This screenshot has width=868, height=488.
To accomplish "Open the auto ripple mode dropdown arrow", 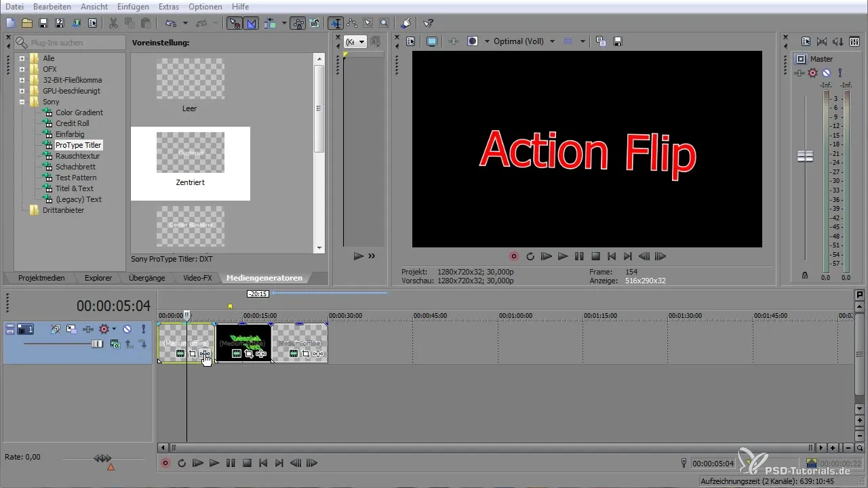I will tap(284, 23).
